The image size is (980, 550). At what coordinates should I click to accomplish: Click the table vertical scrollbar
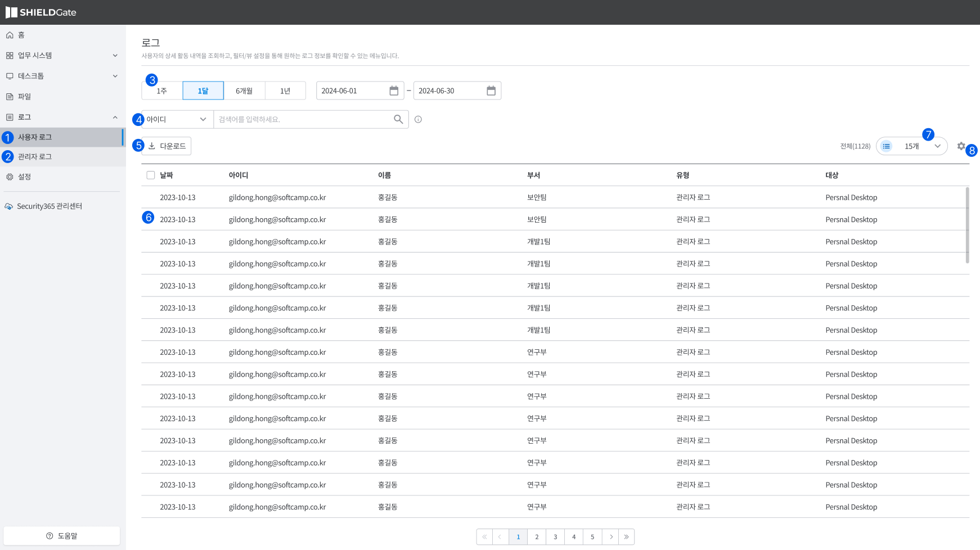point(967,225)
